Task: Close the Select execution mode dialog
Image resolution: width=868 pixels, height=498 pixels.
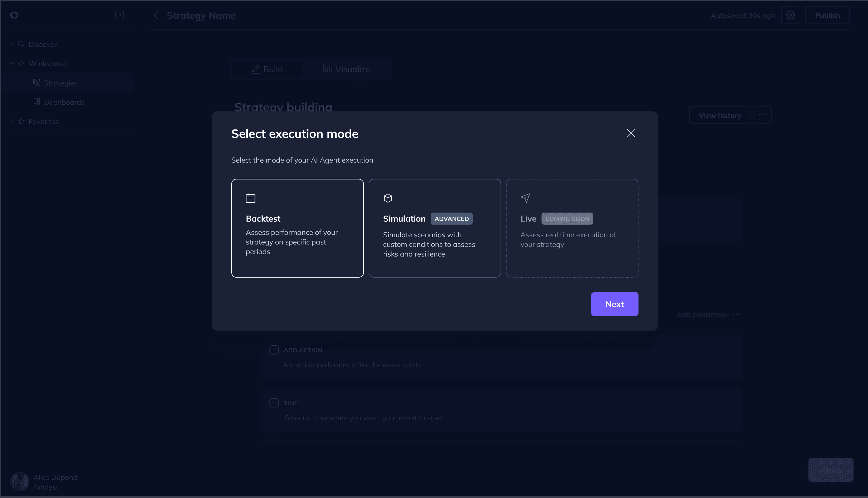Action: pyautogui.click(x=631, y=133)
